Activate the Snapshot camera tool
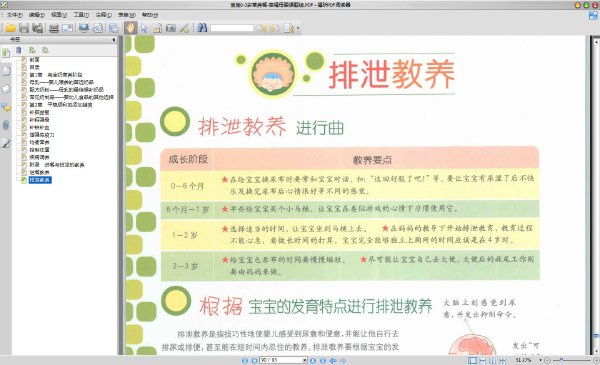The height and width of the screenshot is (365, 600). [171, 28]
